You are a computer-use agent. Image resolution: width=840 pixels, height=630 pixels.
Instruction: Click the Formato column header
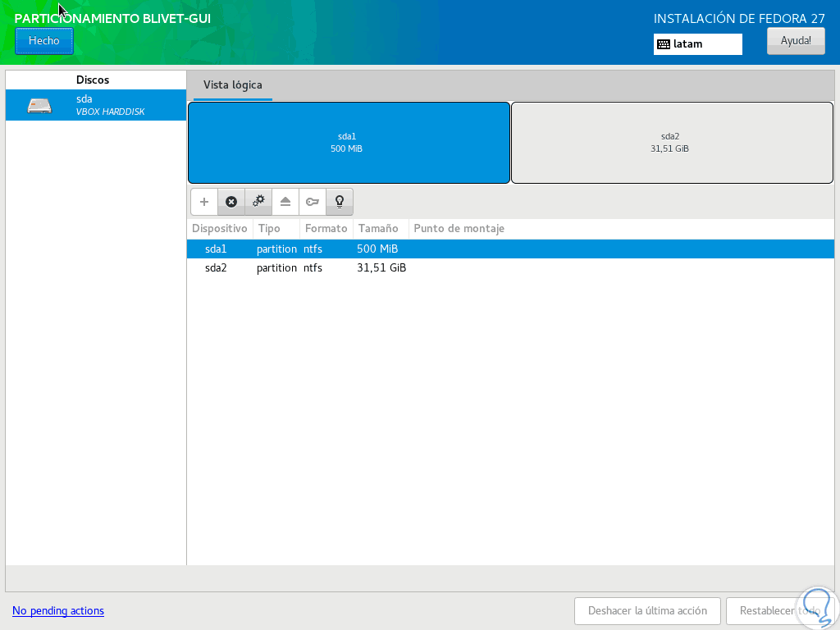tap(326, 229)
